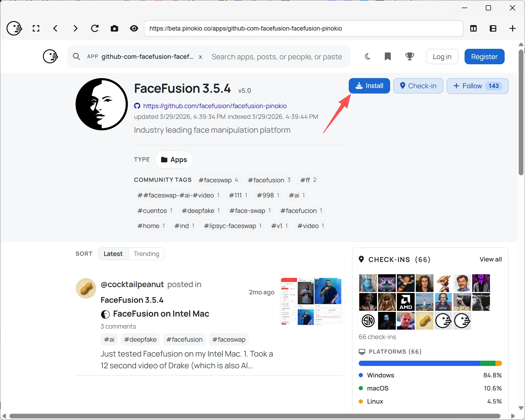The image size is (525, 420).
Task: Select the #facefusion community tag
Action: [269, 180]
